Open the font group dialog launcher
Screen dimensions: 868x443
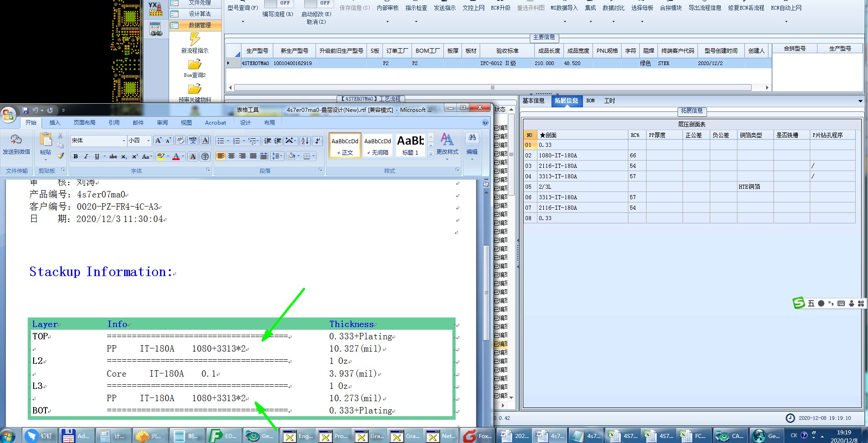208,170
